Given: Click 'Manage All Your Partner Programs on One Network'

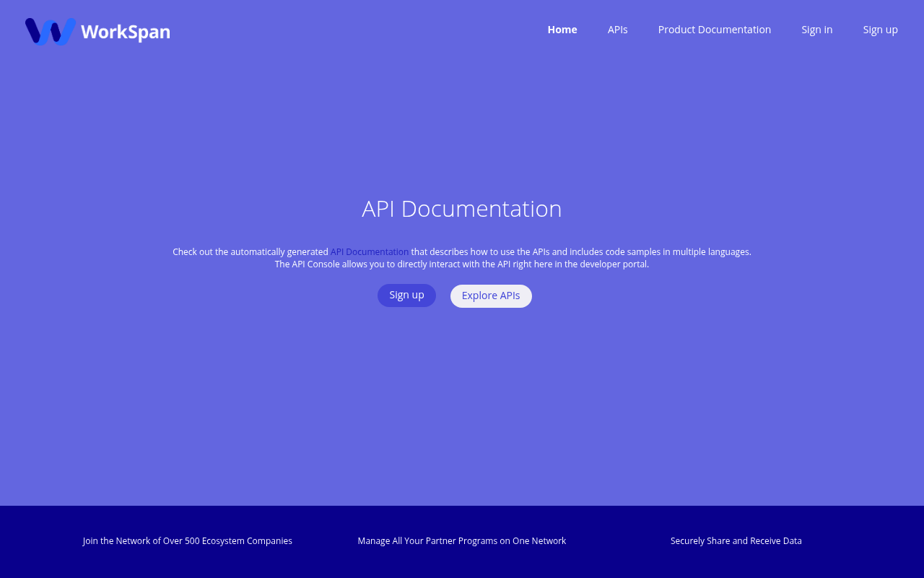Looking at the screenshot, I should 462,541.
